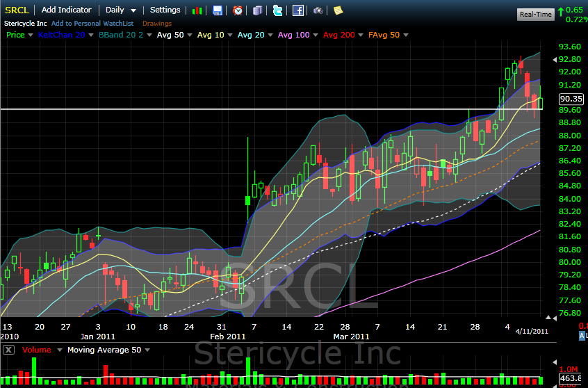This screenshot has width=588, height=388.
Task: Click the SRCL ticker symbol
Action: tap(17, 10)
